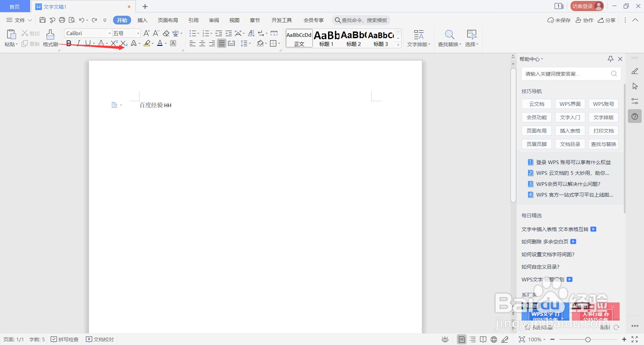644x345 pixels.
Task: Click the Clear Formatting eraser icon
Action: tap(166, 33)
